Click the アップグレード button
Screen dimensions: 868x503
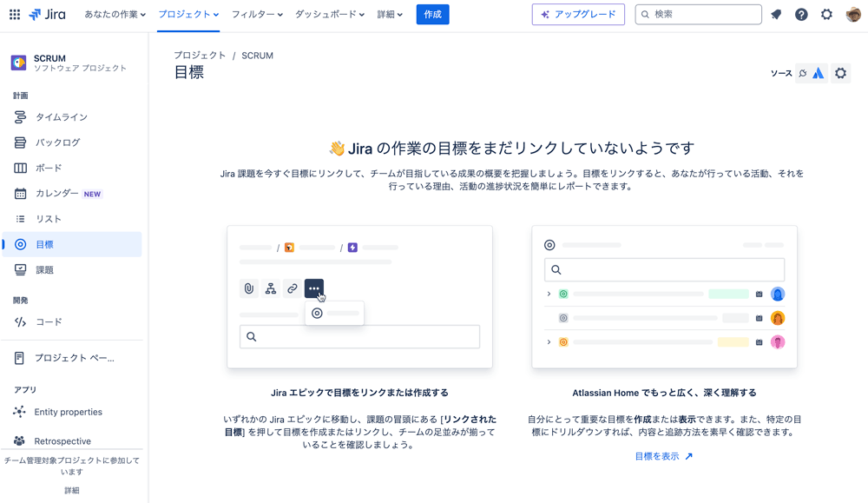tap(578, 15)
